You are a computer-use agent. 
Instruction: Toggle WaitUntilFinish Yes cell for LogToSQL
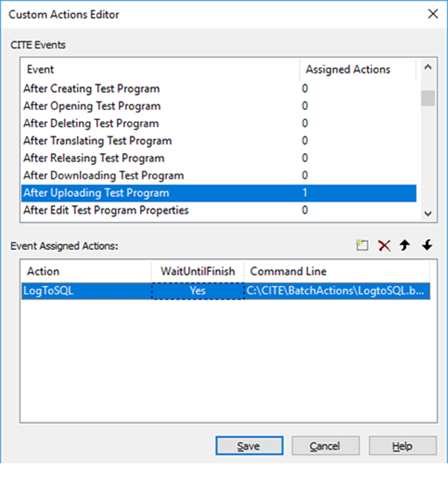(x=198, y=291)
